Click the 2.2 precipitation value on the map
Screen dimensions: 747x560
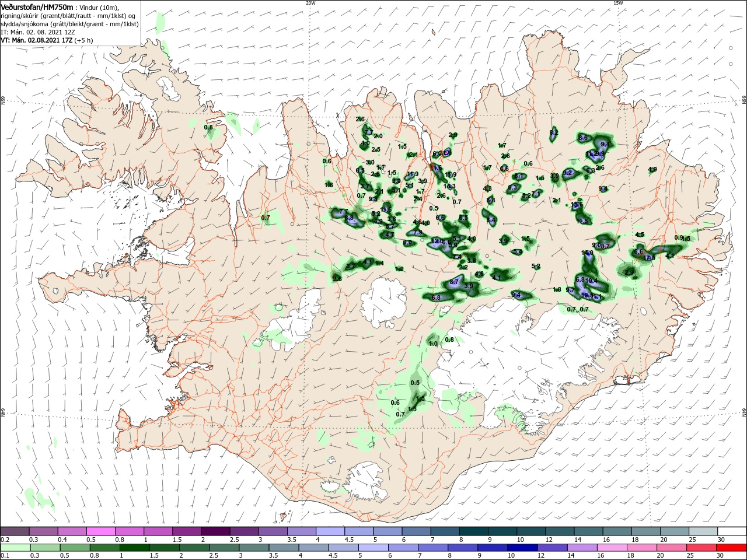pyautogui.click(x=463, y=267)
